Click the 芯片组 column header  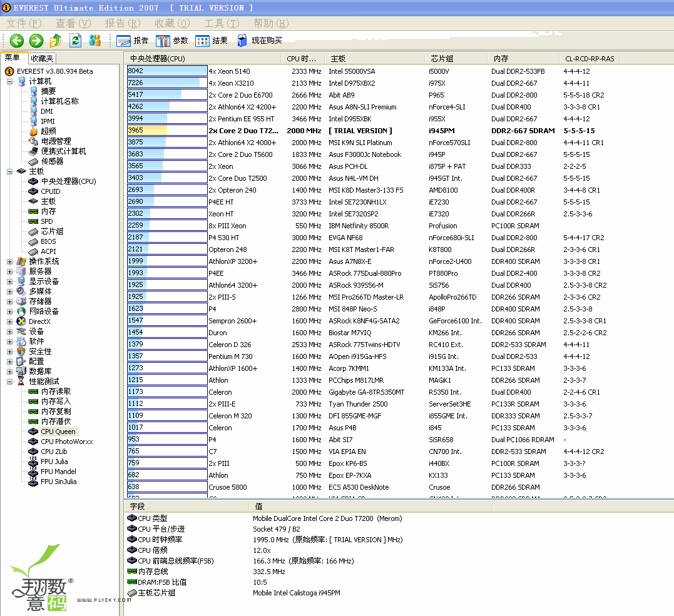point(456,59)
